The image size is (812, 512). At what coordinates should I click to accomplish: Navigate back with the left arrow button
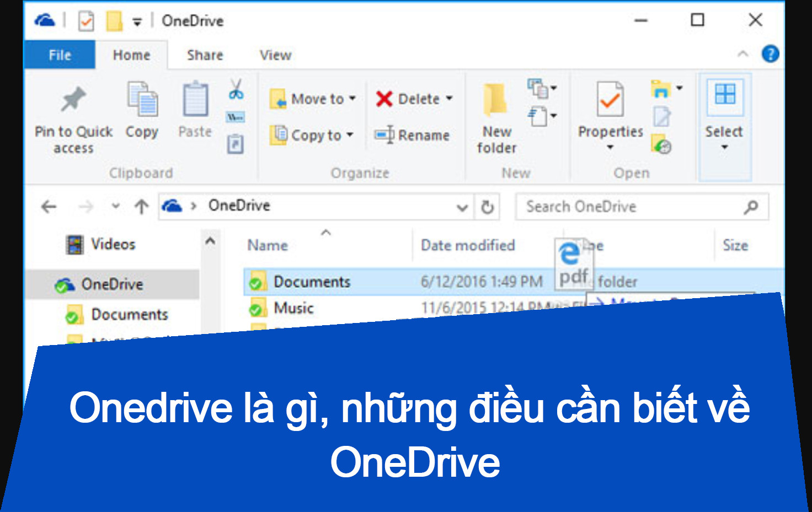click(49, 207)
